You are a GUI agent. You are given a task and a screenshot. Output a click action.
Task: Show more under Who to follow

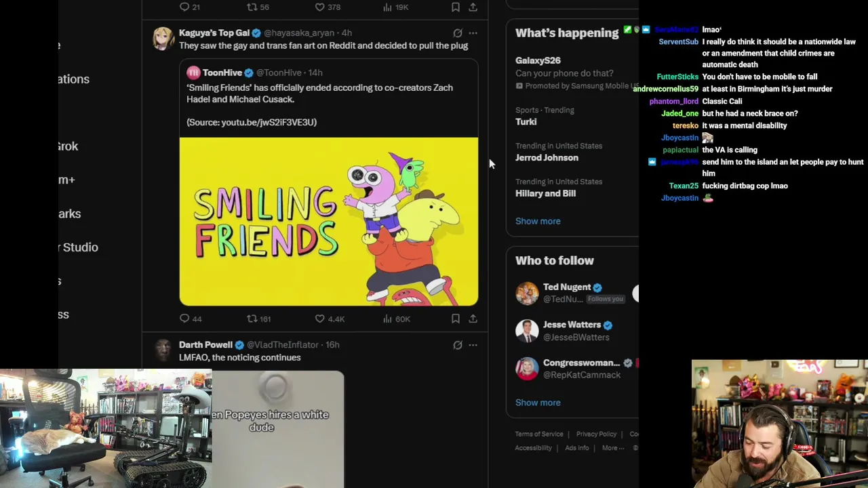(x=538, y=403)
